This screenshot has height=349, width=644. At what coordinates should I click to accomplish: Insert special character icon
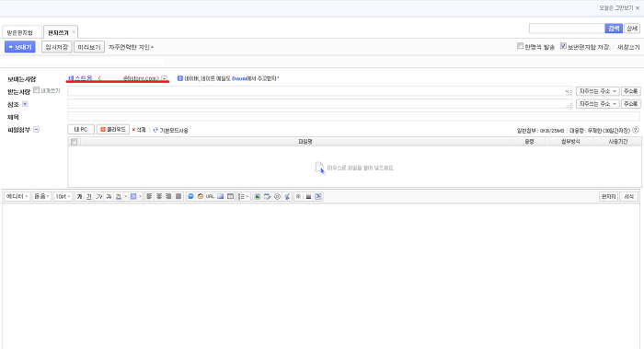(x=299, y=197)
